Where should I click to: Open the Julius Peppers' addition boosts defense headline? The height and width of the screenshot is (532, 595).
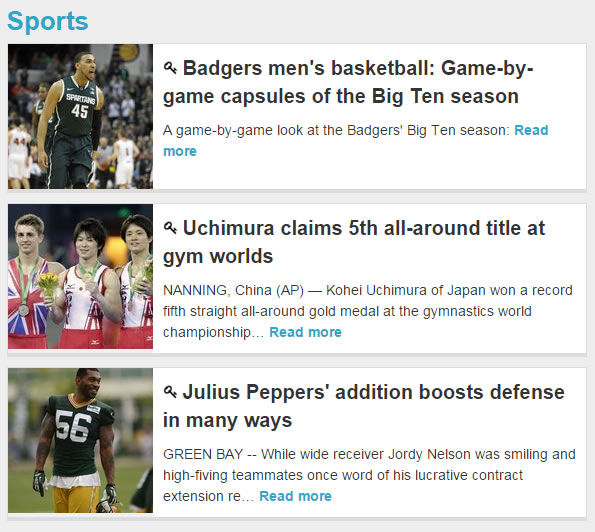point(364,406)
